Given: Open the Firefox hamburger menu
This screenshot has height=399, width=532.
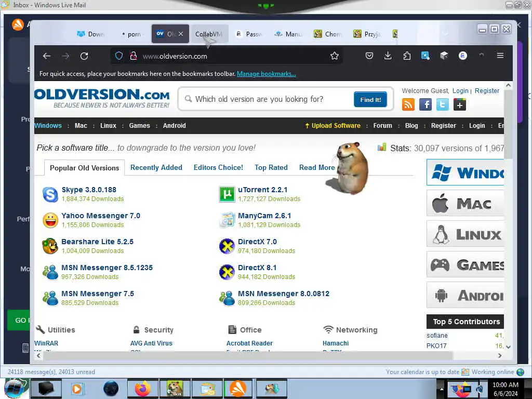Looking at the screenshot, I should (x=500, y=55).
